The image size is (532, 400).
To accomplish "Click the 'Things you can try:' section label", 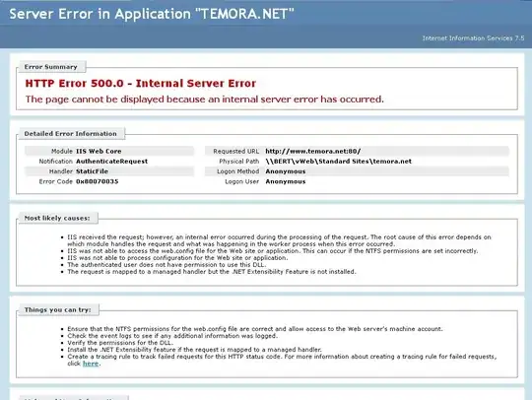I will (57, 309).
